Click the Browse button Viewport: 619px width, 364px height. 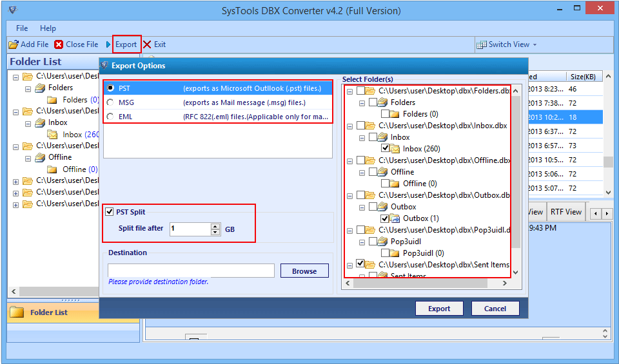304,271
